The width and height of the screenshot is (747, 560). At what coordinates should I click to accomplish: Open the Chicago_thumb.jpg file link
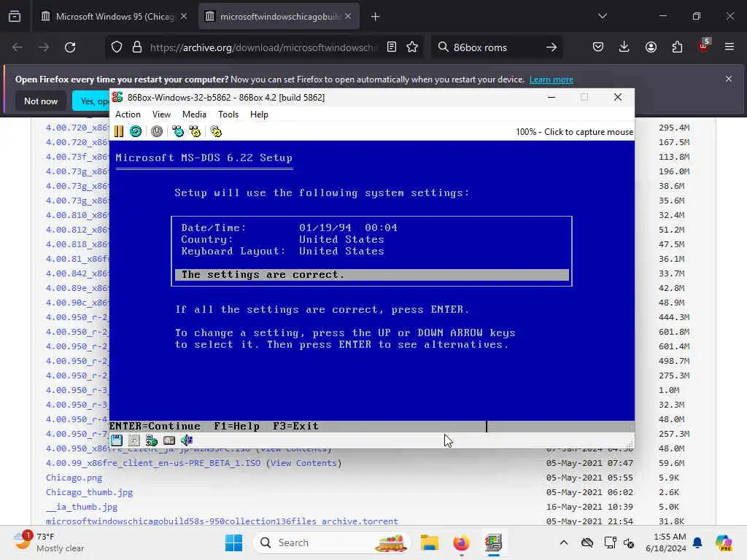click(89, 492)
